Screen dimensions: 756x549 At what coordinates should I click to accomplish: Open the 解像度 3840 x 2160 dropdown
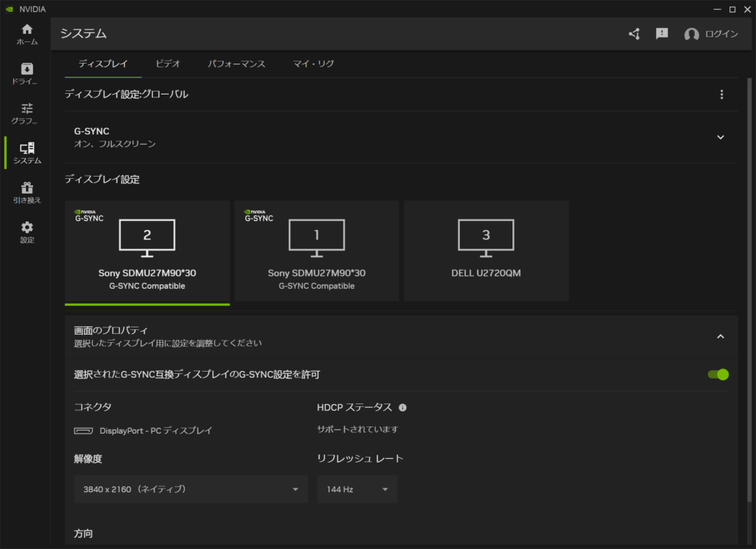191,489
